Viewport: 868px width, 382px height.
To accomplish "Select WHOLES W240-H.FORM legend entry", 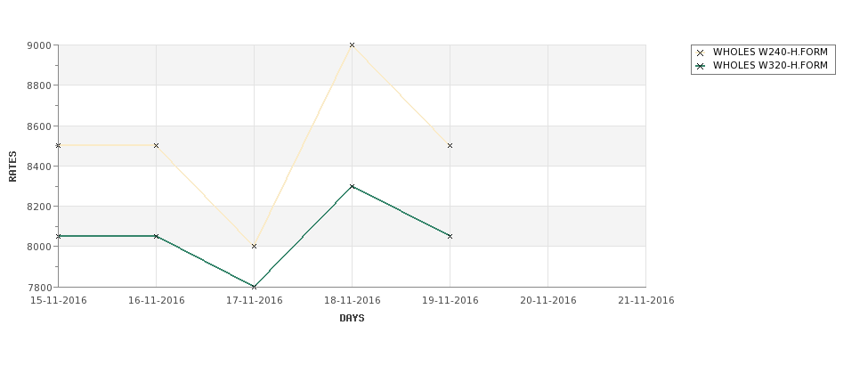I will 762,53.
